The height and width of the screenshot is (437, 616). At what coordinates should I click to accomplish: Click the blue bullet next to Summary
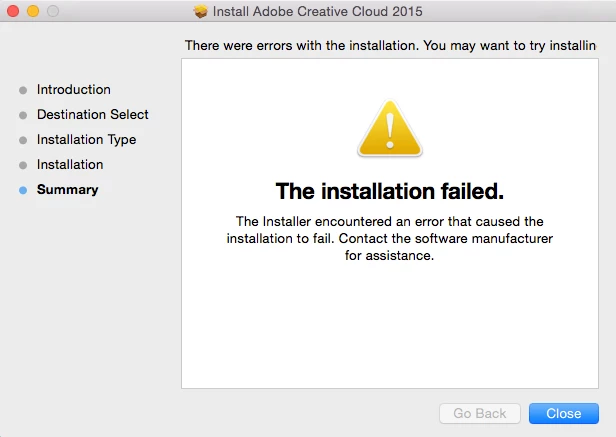click(x=23, y=191)
